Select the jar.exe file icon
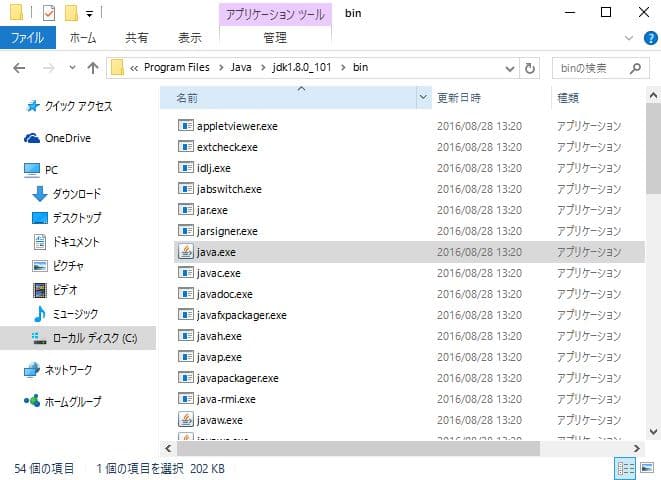This screenshot has height=480, width=661. (x=185, y=209)
